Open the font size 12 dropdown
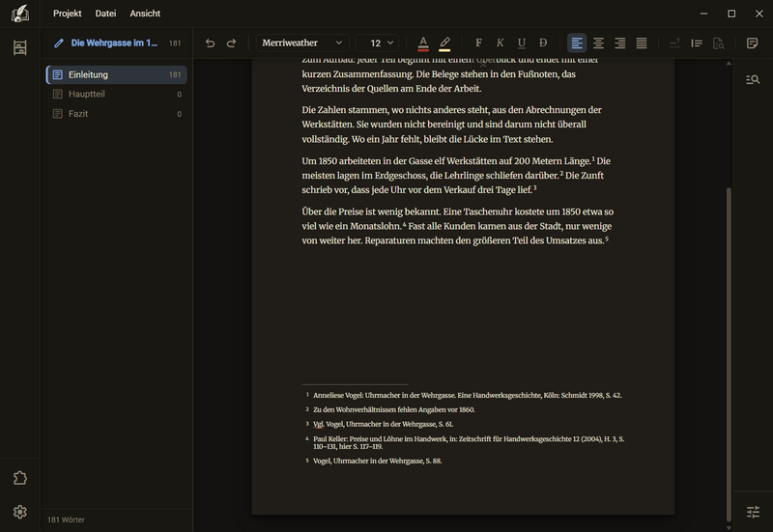The image size is (773, 532). pos(378,42)
